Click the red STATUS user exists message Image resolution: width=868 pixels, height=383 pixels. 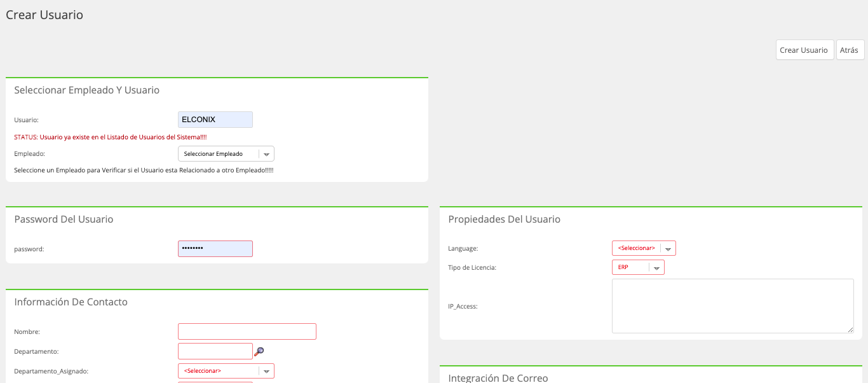[x=111, y=137]
